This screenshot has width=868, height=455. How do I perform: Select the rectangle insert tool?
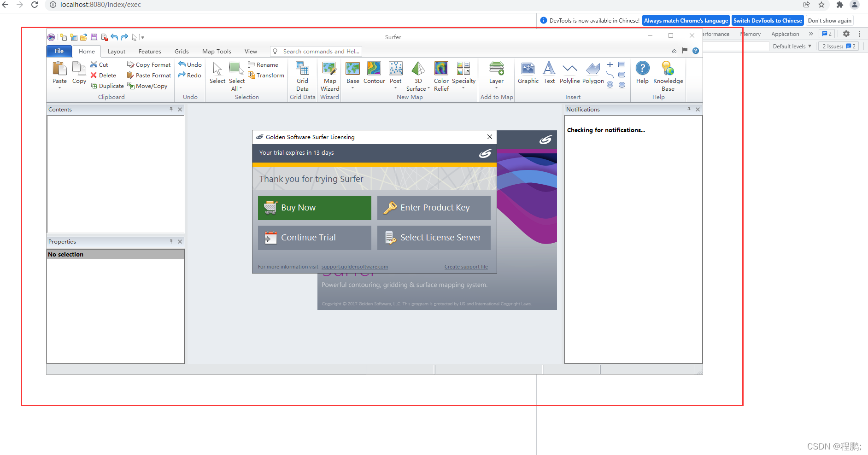point(622,65)
